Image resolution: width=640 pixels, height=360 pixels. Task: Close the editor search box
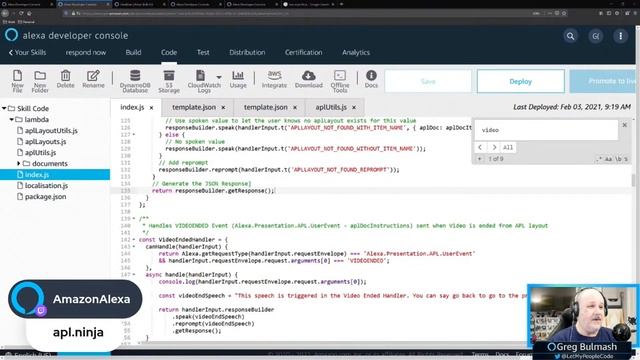point(624,125)
